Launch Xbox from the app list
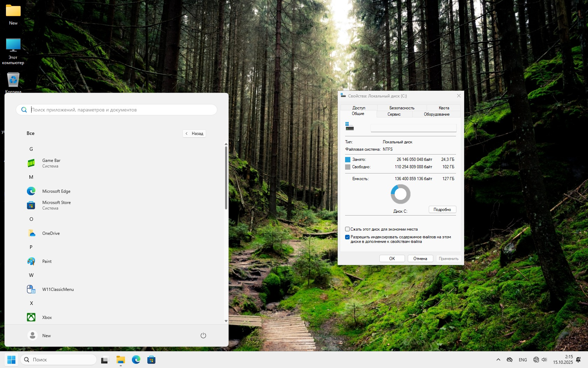The image size is (588, 368). point(47,318)
